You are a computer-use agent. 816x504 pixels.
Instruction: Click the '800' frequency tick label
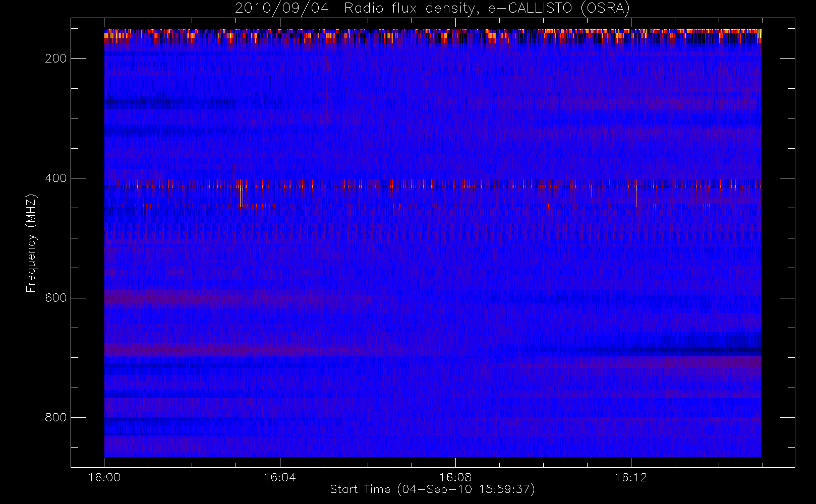55,417
